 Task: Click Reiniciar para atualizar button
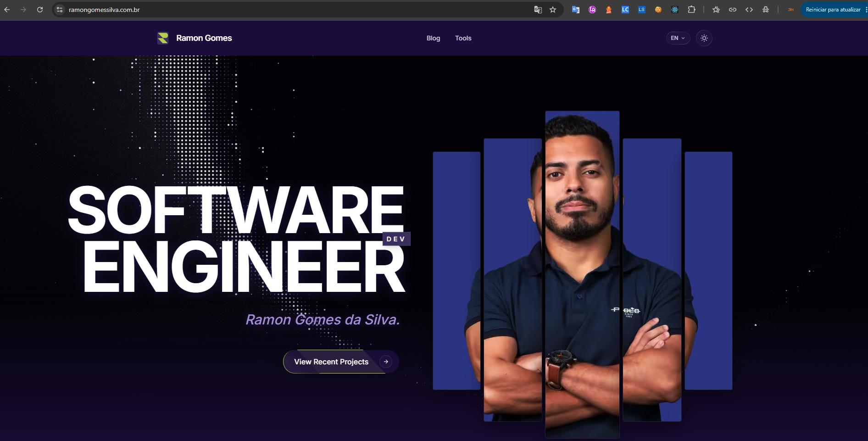click(x=833, y=10)
